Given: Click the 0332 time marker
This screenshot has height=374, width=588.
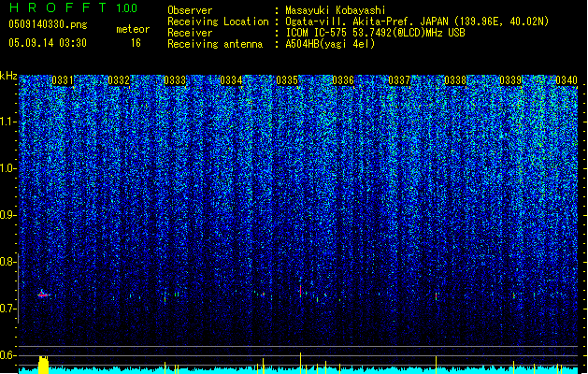Looking at the screenshot, I should point(119,80).
